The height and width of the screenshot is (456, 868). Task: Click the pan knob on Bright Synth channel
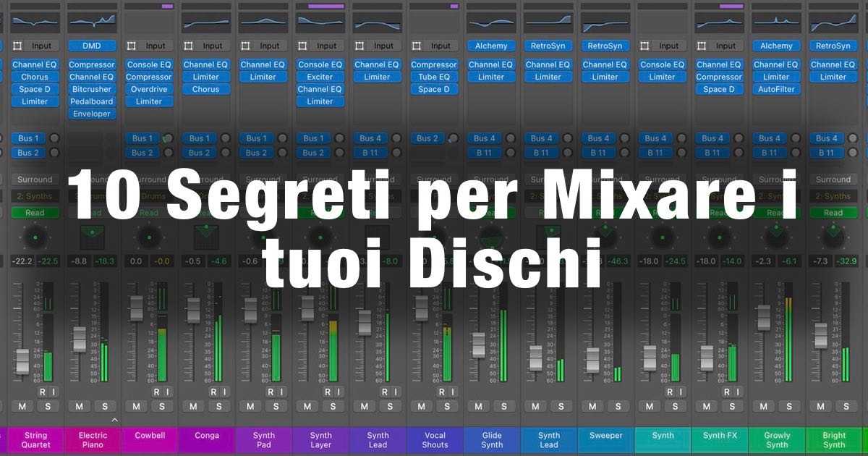(833, 236)
